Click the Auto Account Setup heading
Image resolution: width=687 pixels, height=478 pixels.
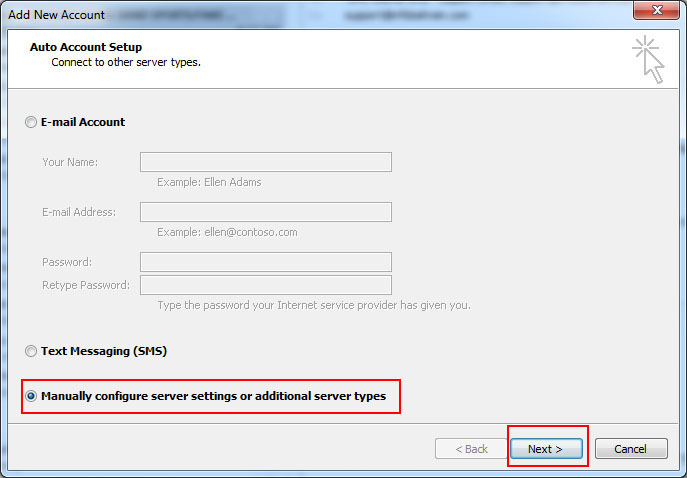(x=86, y=47)
